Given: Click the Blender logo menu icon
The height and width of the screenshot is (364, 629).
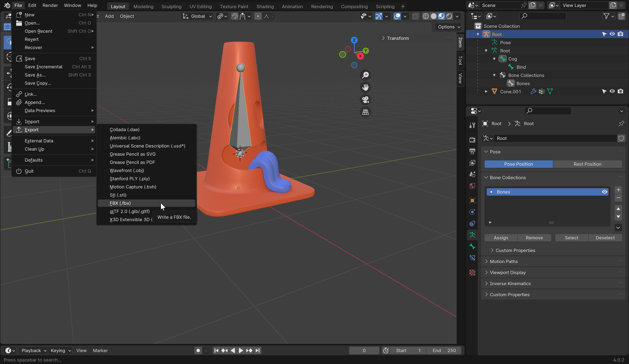Looking at the screenshot, I should coord(7,5).
